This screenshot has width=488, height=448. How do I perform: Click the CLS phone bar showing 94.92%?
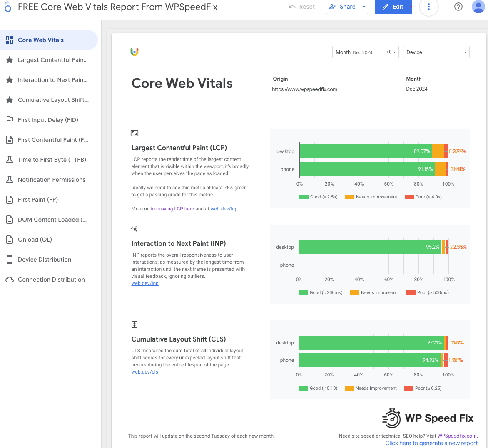[x=370, y=360]
